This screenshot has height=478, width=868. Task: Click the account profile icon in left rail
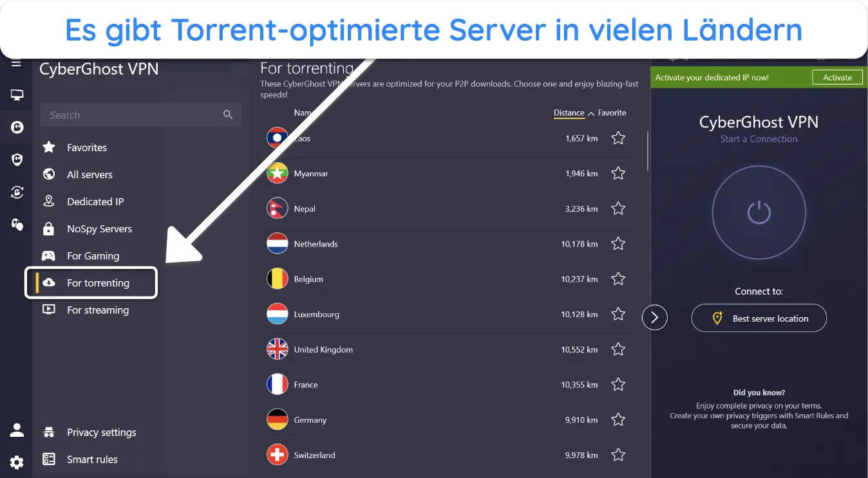pyautogui.click(x=17, y=430)
